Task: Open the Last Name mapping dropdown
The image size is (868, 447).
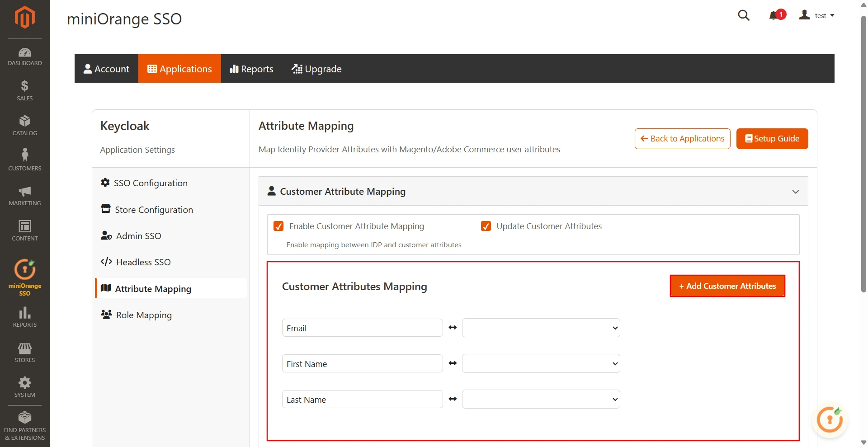Action: point(541,399)
